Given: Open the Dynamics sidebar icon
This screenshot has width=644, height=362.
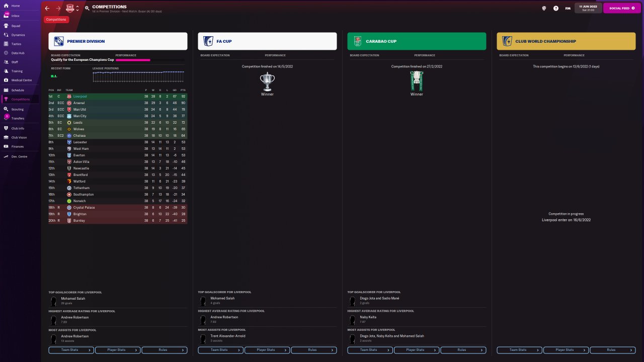Looking at the screenshot, I should point(6,35).
